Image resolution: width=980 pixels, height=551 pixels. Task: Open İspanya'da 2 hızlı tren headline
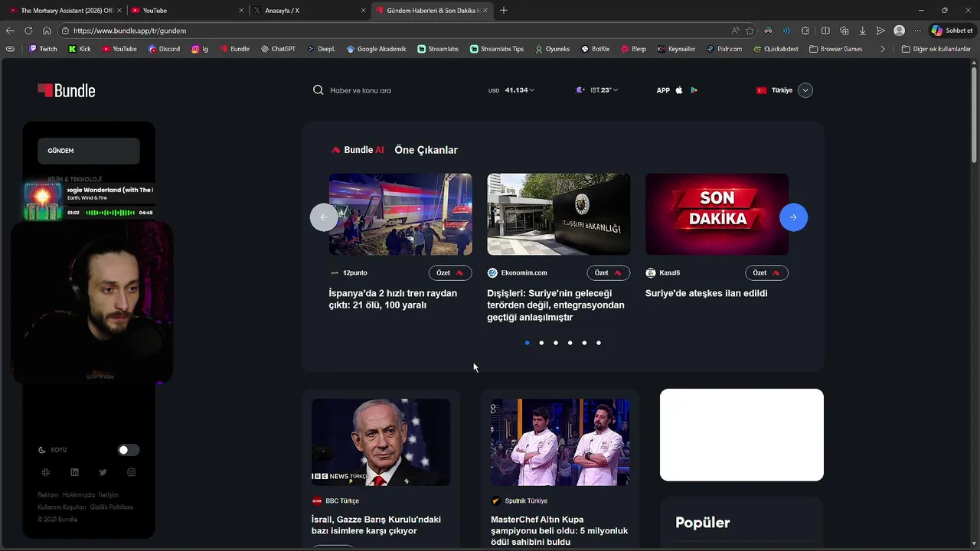coord(393,299)
